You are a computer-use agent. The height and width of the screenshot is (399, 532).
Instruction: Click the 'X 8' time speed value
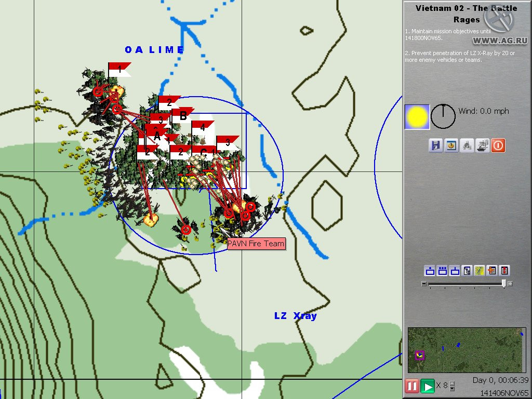442,385
